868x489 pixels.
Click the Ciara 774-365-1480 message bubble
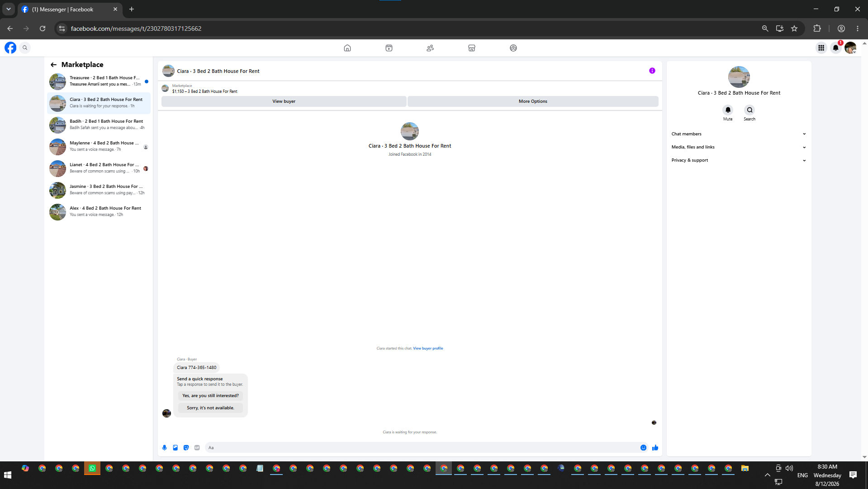click(196, 368)
